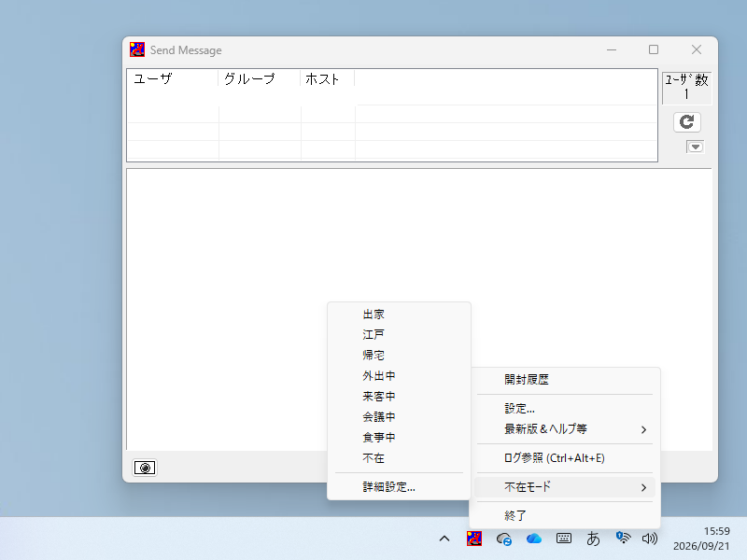Expand the 不在モード submenu item
Image resolution: width=747 pixels, height=560 pixels.
pos(565,486)
